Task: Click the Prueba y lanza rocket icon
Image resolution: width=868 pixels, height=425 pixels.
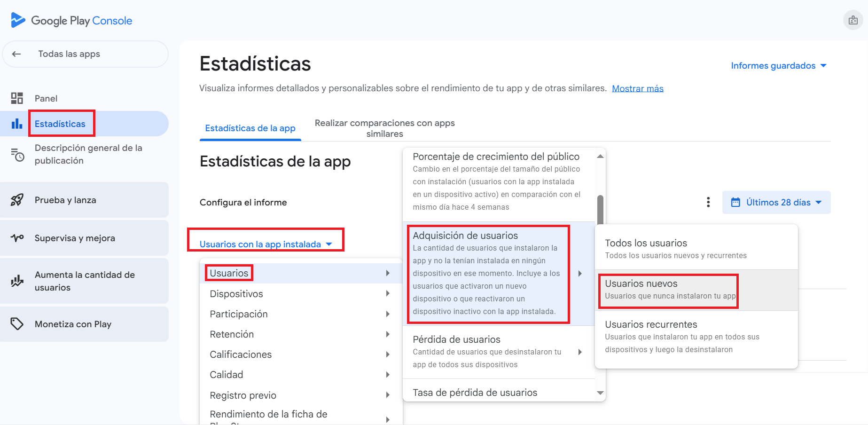Action: (17, 200)
